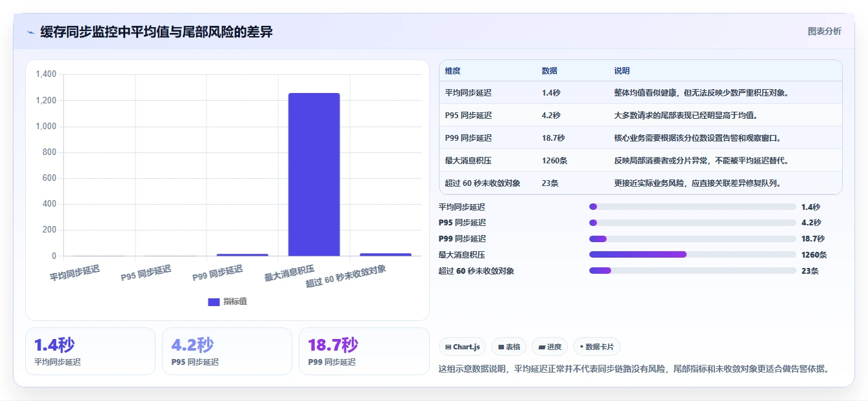Click the 平均同步延迟 x-axis label
This screenshot has width=868, height=401.
(76, 273)
